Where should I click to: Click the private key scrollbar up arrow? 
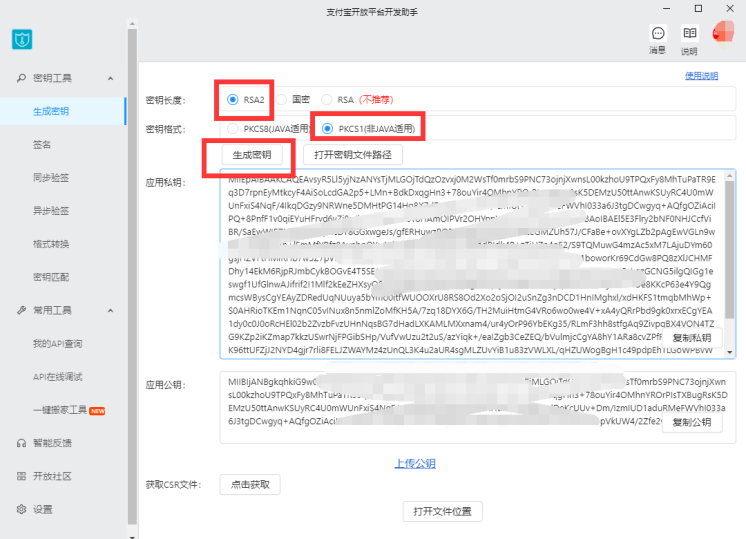(730, 176)
